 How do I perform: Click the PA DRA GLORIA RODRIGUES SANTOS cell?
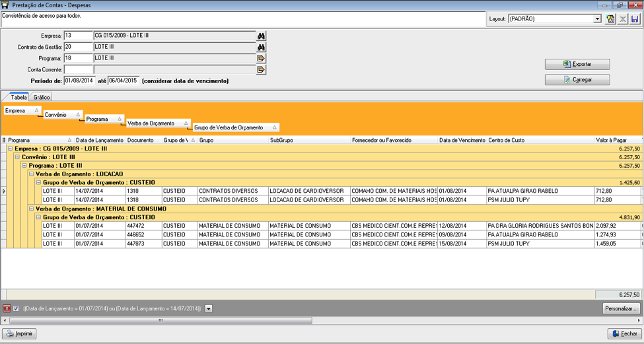[540, 226]
